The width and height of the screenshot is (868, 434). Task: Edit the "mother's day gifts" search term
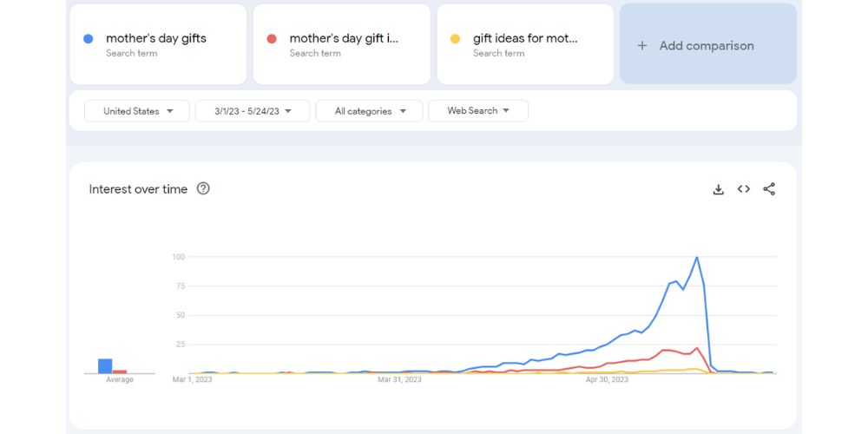pyautogui.click(x=156, y=38)
